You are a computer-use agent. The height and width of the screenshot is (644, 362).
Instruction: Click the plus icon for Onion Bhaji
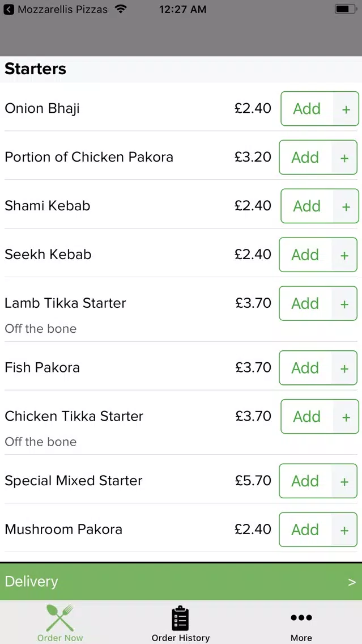click(346, 109)
